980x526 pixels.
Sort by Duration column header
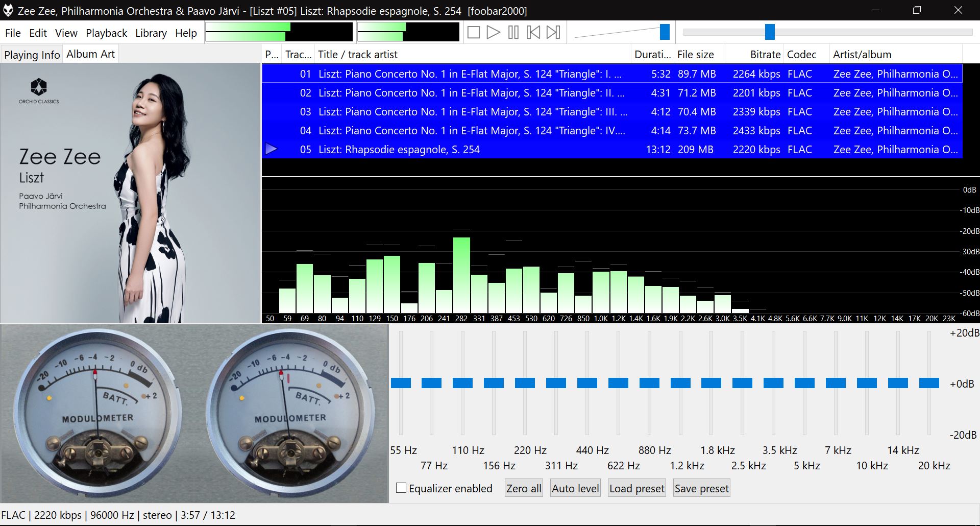pyautogui.click(x=652, y=55)
